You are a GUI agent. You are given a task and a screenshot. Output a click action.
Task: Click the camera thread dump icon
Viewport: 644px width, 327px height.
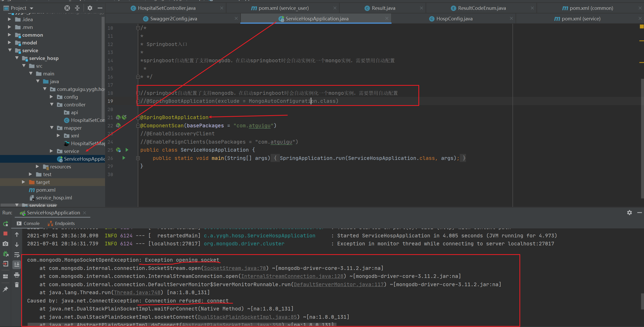pyautogui.click(x=5, y=244)
